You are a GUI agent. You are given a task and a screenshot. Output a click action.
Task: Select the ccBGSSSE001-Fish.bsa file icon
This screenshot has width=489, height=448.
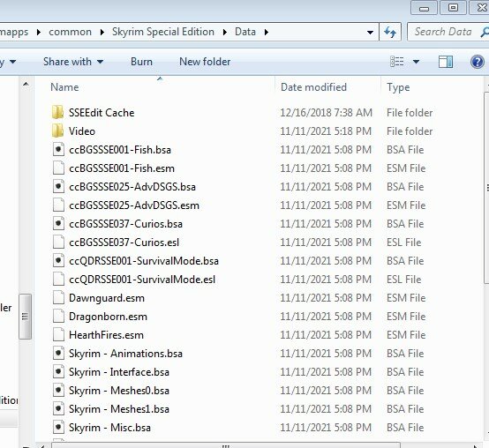point(58,150)
